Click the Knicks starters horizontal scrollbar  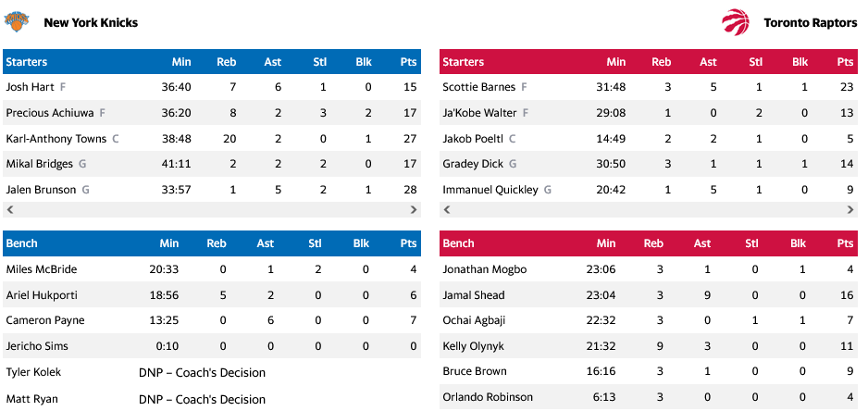(x=211, y=210)
